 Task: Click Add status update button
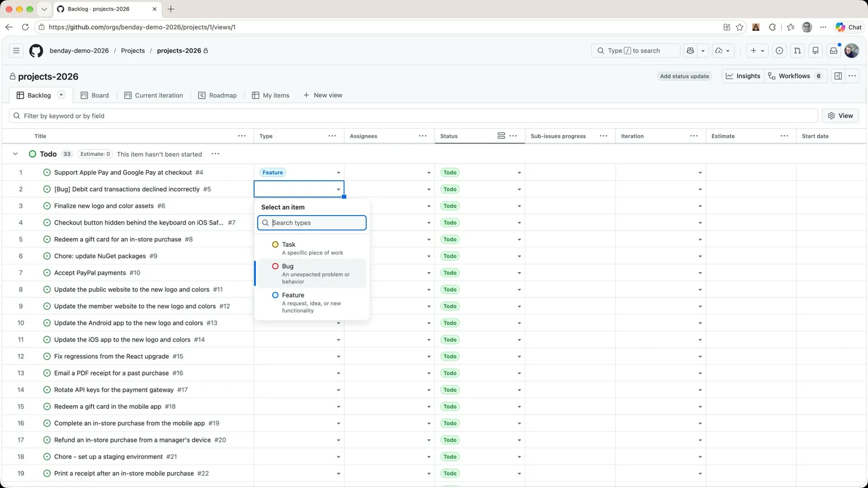tap(684, 76)
